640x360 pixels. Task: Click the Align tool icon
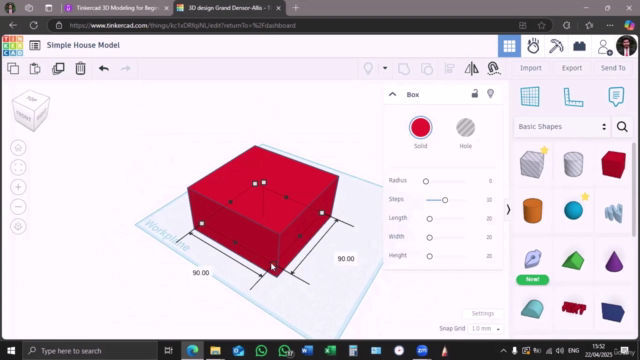[x=449, y=69]
